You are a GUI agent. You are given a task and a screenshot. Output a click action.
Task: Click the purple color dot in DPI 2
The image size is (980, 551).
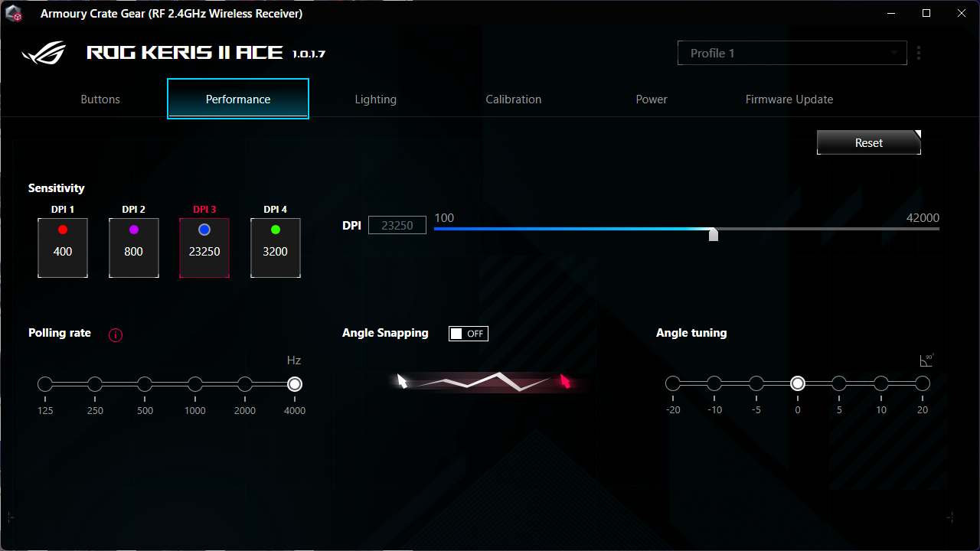[134, 230]
